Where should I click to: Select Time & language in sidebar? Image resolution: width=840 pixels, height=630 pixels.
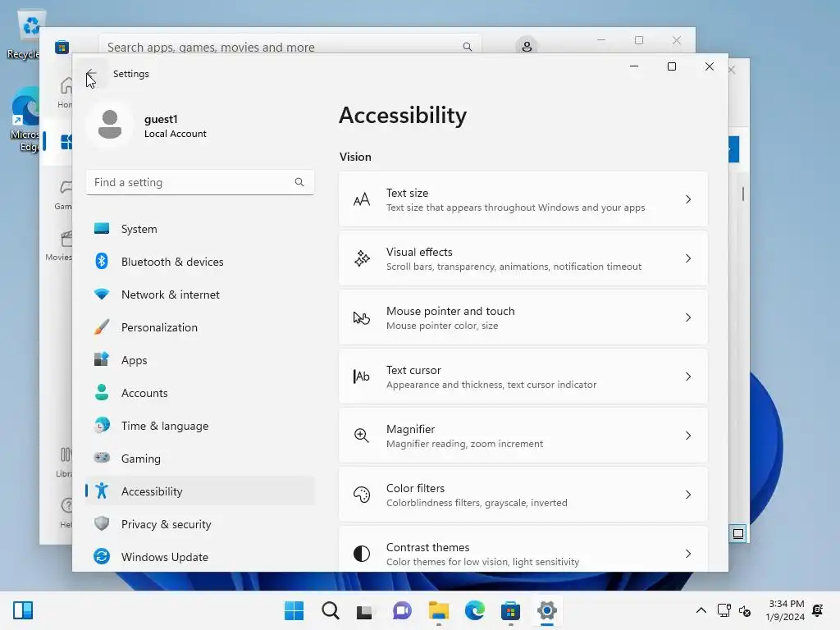200,426
